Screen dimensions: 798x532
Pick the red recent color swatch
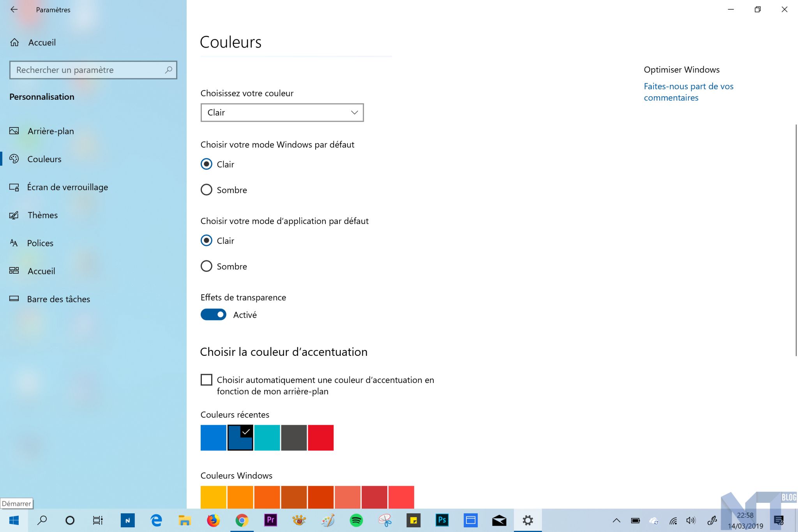click(321, 438)
